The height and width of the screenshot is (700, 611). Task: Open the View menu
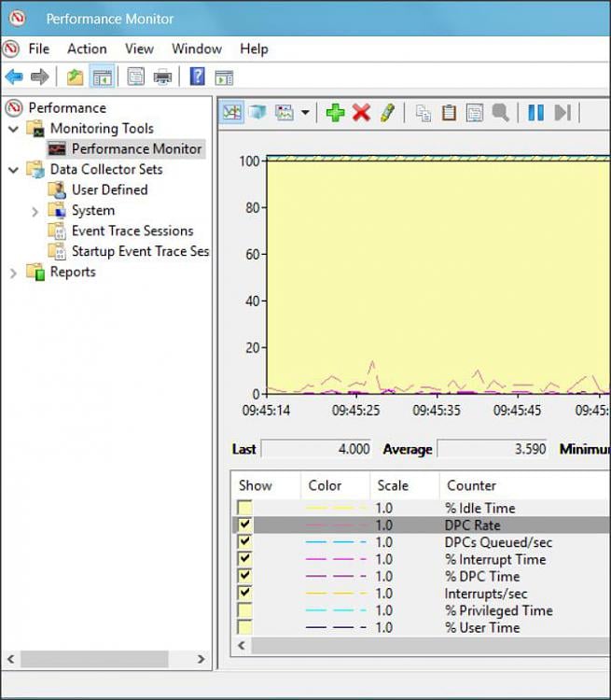coord(139,49)
